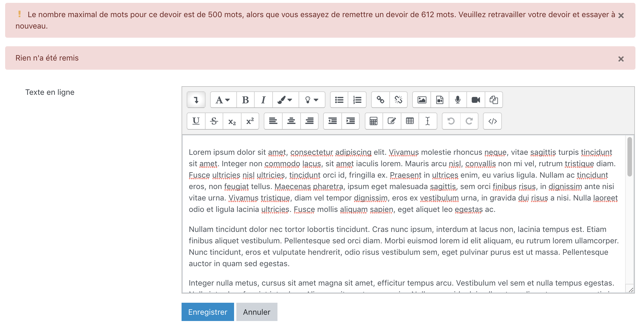The width and height of the screenshot is (644, 333).
Task: Open the brush text color dropdown
Action: (285, 100)
